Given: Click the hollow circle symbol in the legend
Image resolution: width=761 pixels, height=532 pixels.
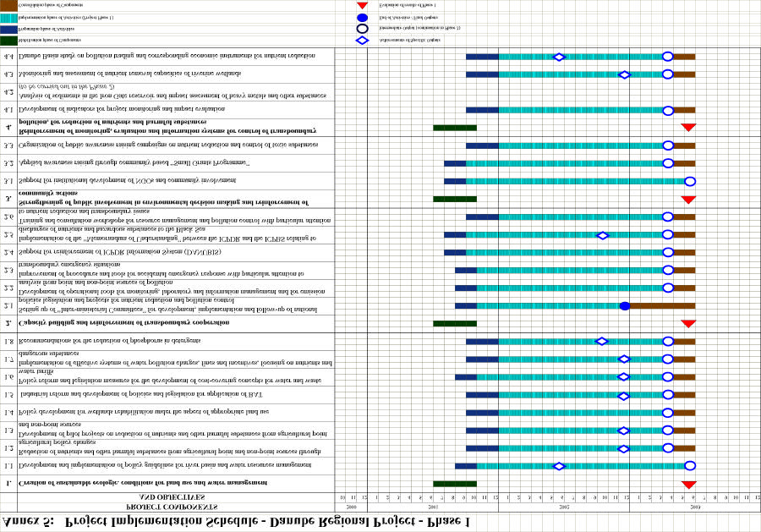Looking at the screenshot, I should [x=362, y=29].
